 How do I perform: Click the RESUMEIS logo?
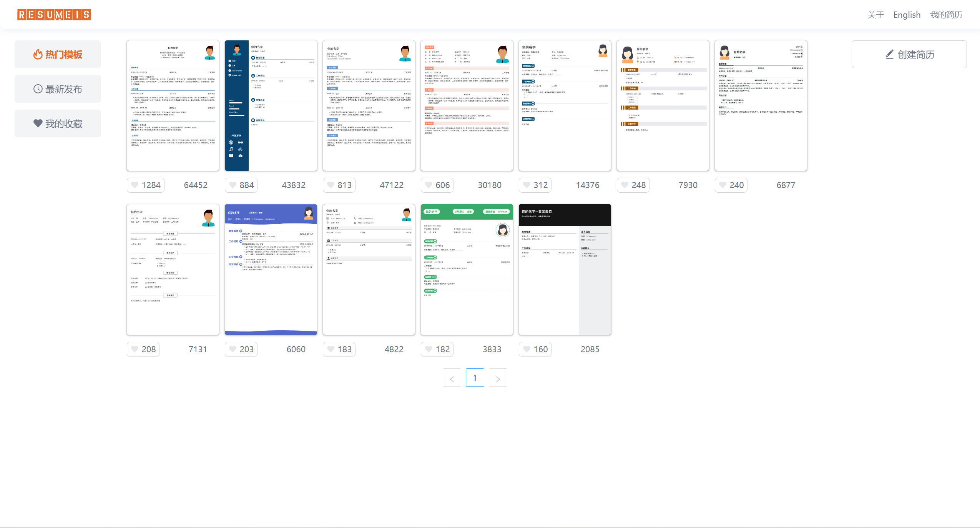[54, 15]
